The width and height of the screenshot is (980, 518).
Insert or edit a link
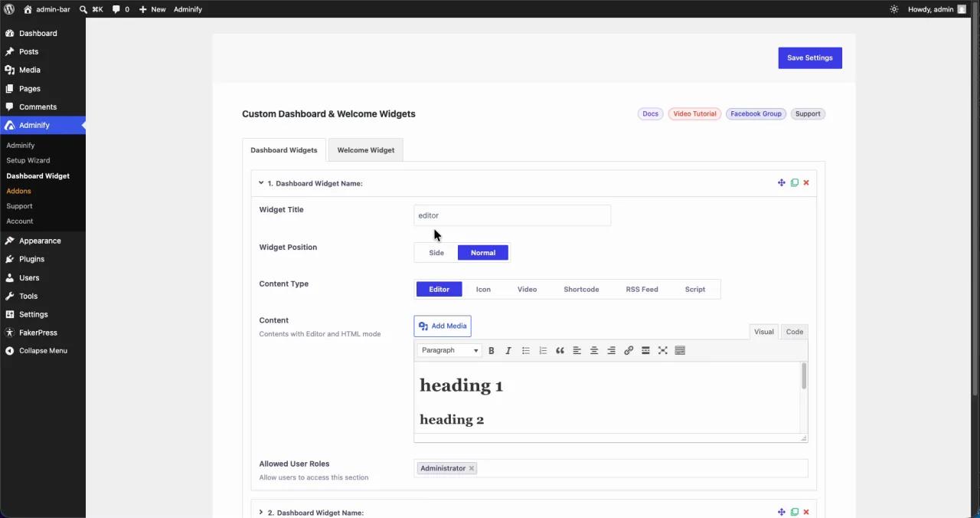click(x=629, y=350)
